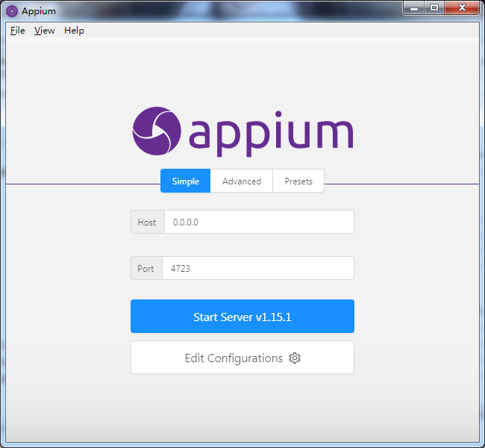
Task: Maximize the Appium window
Action: coord(434,8)
